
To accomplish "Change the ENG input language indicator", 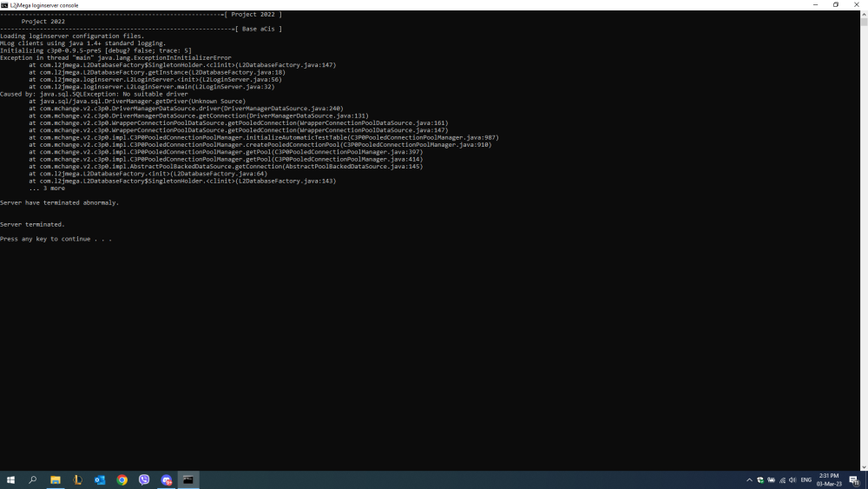I will (806, 479).
